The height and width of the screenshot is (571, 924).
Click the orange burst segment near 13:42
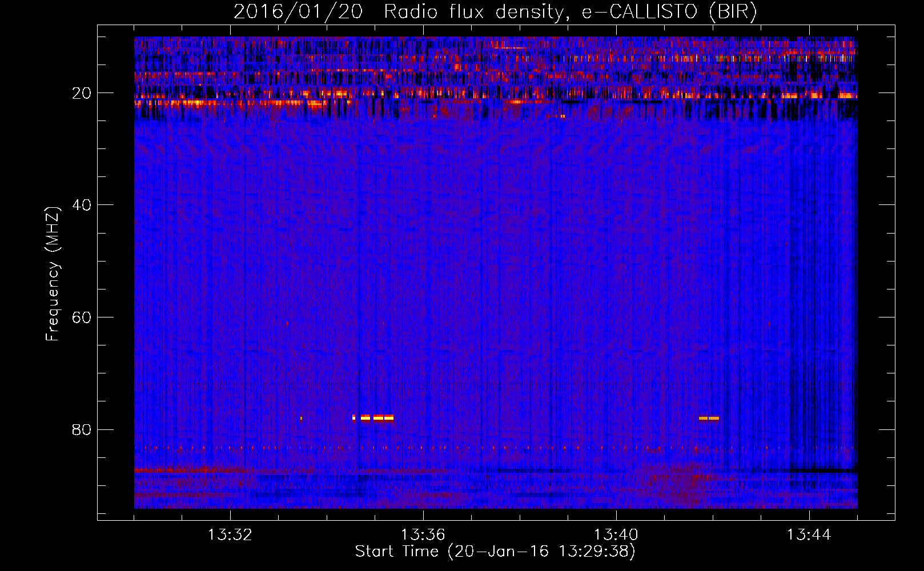pos(709,418)
